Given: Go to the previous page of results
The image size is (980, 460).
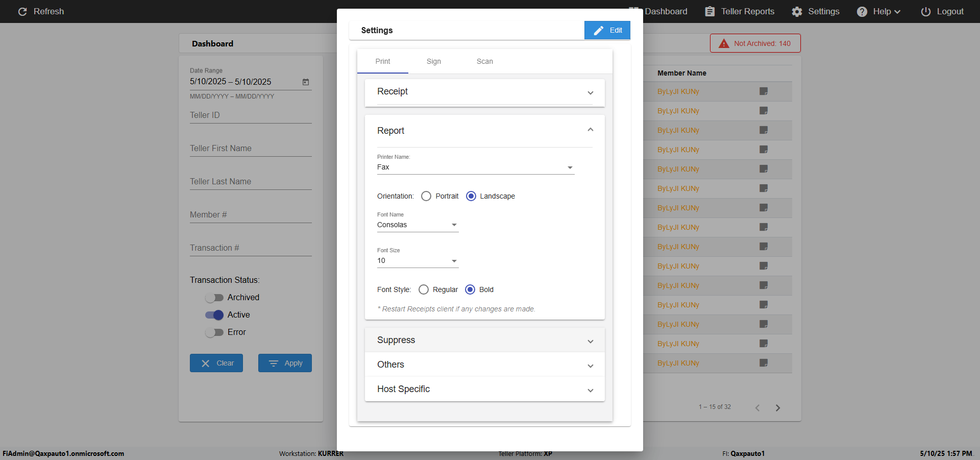Looking at the screenshot, I should [x=757, y=407].
